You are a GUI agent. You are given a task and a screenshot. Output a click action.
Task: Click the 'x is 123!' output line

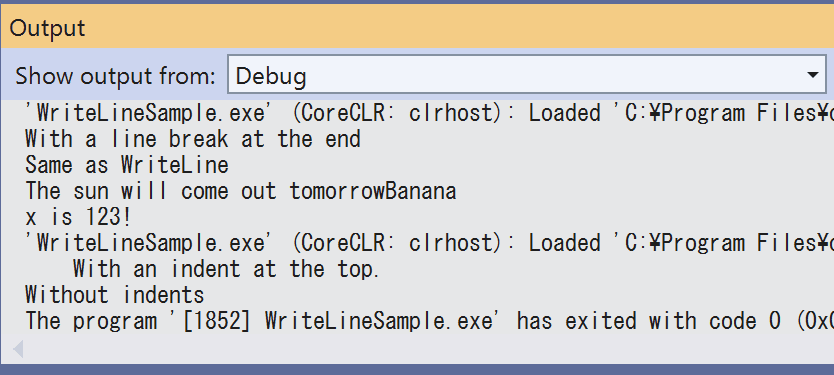[78, 217]
